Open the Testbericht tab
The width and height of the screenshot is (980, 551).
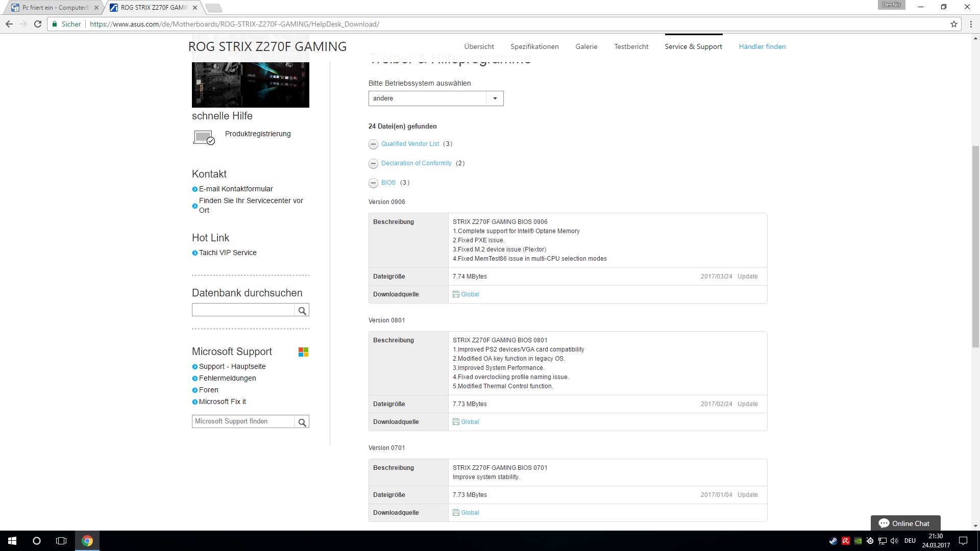[x=631, y=46]
